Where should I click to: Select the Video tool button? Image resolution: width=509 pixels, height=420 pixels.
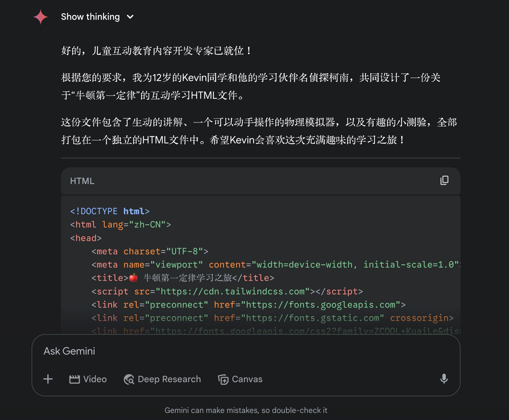(x=88, y=379)
